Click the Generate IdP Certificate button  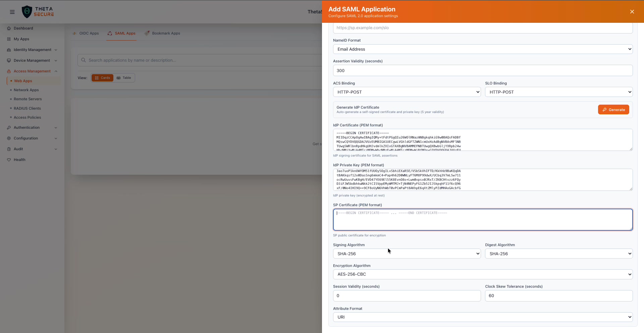point(613,110)
